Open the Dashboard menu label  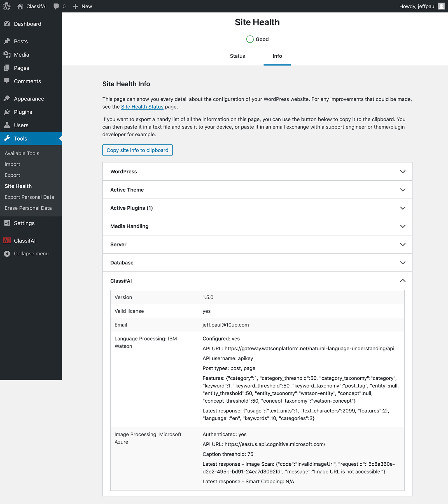point(28,24)
